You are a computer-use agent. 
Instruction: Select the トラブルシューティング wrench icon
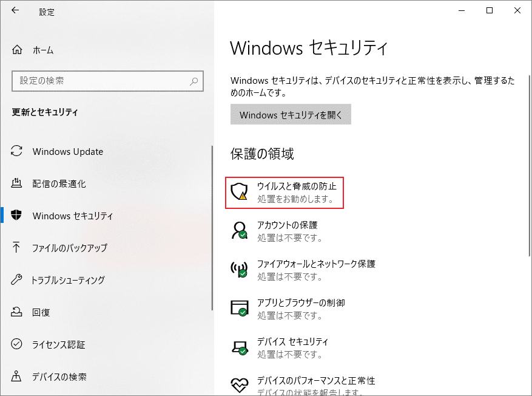[18, 280]
